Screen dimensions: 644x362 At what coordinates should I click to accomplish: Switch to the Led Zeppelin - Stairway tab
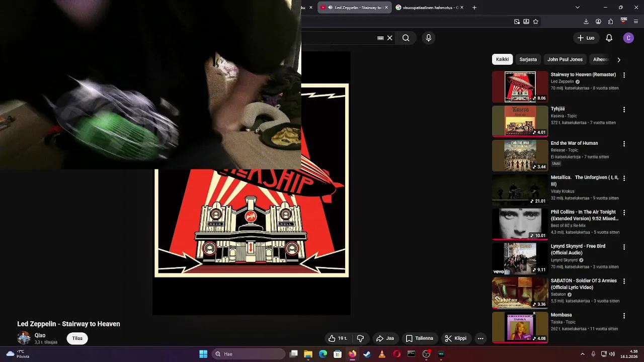click(354, 8)
